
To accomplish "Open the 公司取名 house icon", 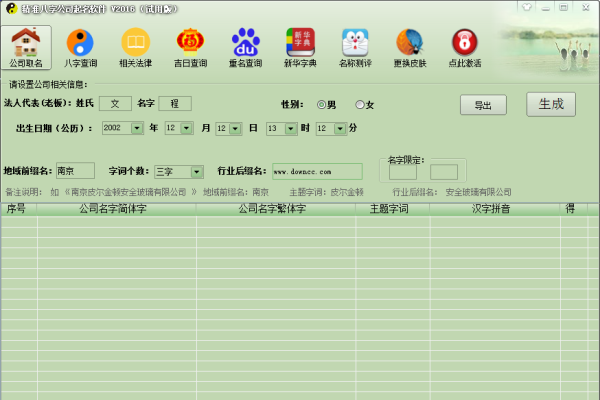I will (26, 47).
